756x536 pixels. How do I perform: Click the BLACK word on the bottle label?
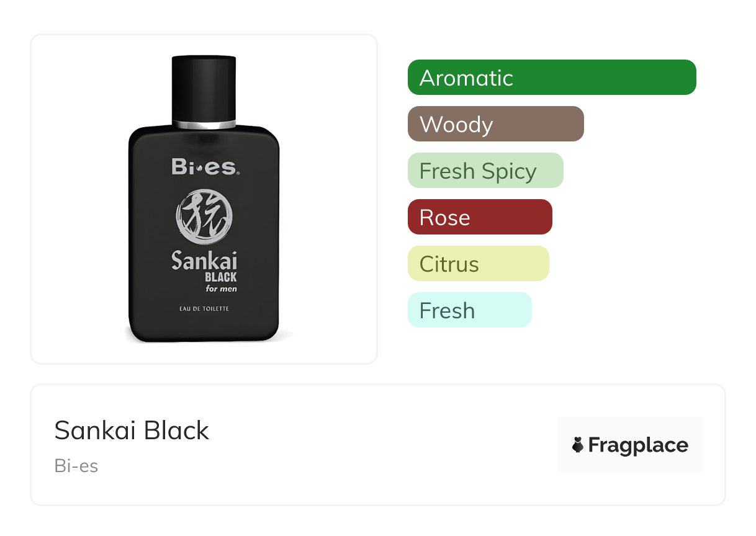point(221,277)
